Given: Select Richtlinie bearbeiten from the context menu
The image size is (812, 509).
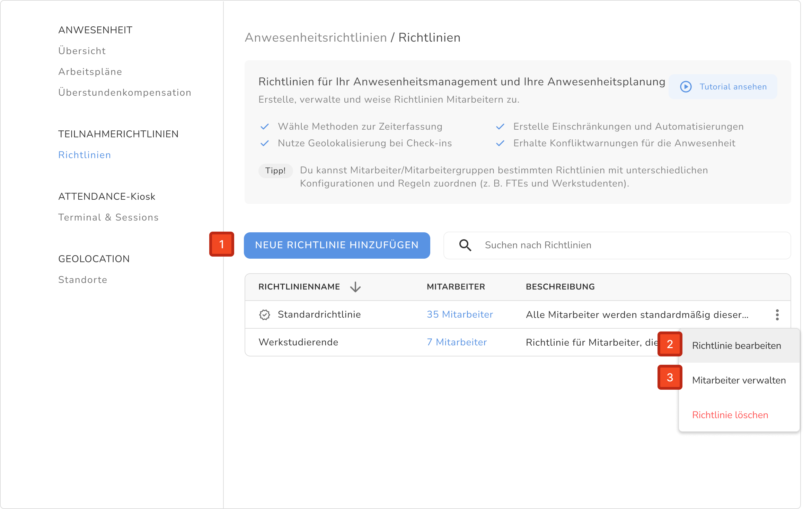Looking at the screenshot, I should click(736, 346).
